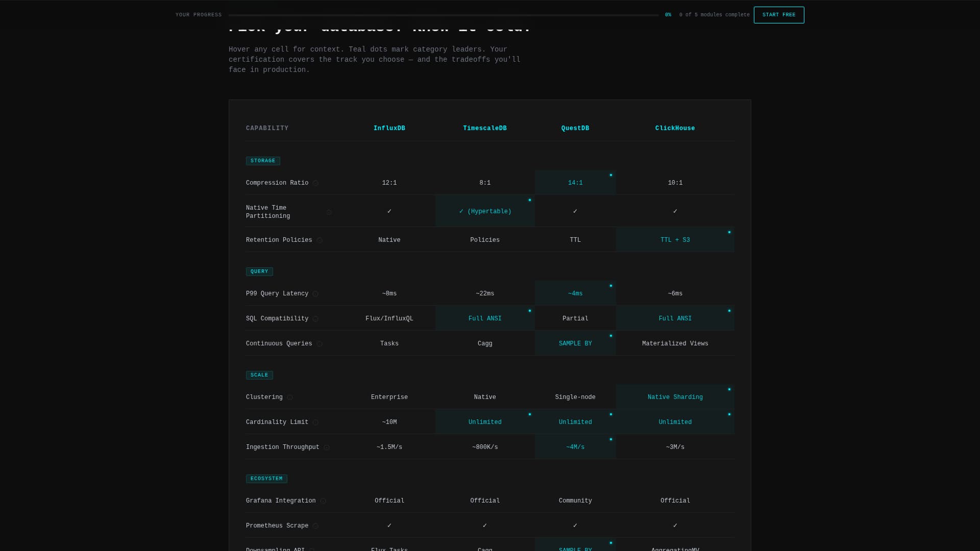Click info icon next to Native Time Partitioning

tap(329, 212)
